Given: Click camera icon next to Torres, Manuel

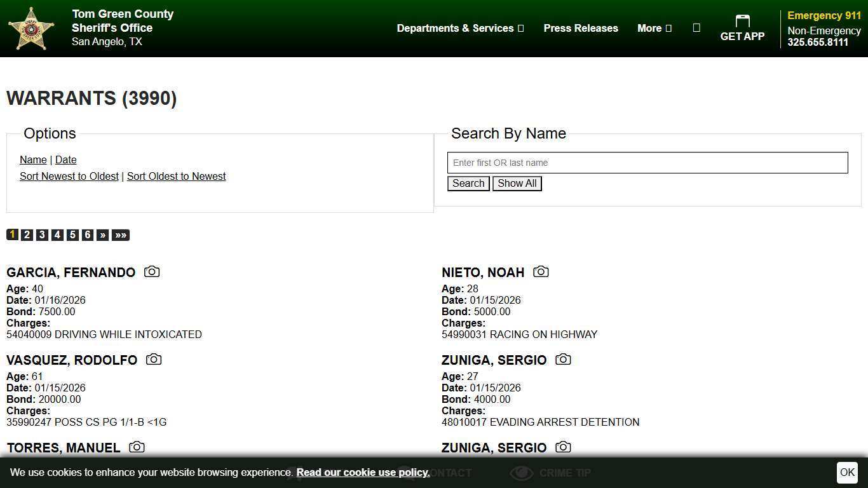Looking at the screenshot, I should click(137, 447).
